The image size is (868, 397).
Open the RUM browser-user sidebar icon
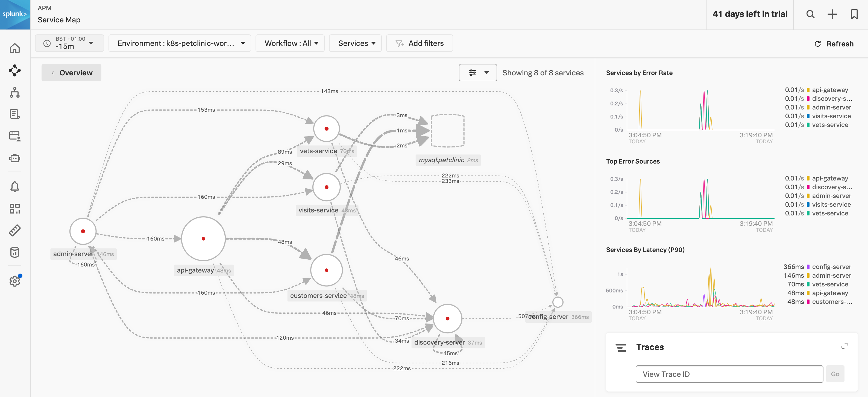tap(15, 136)
